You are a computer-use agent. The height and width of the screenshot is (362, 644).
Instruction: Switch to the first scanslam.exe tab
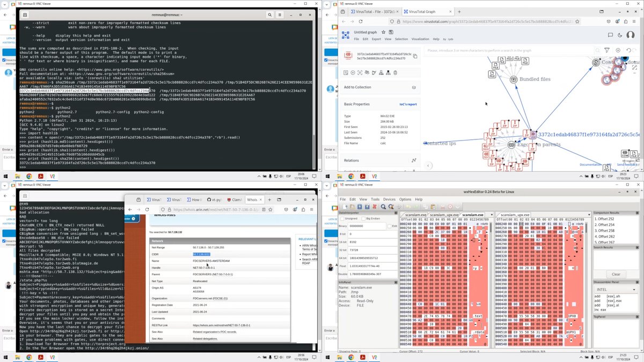click(416, 214)
